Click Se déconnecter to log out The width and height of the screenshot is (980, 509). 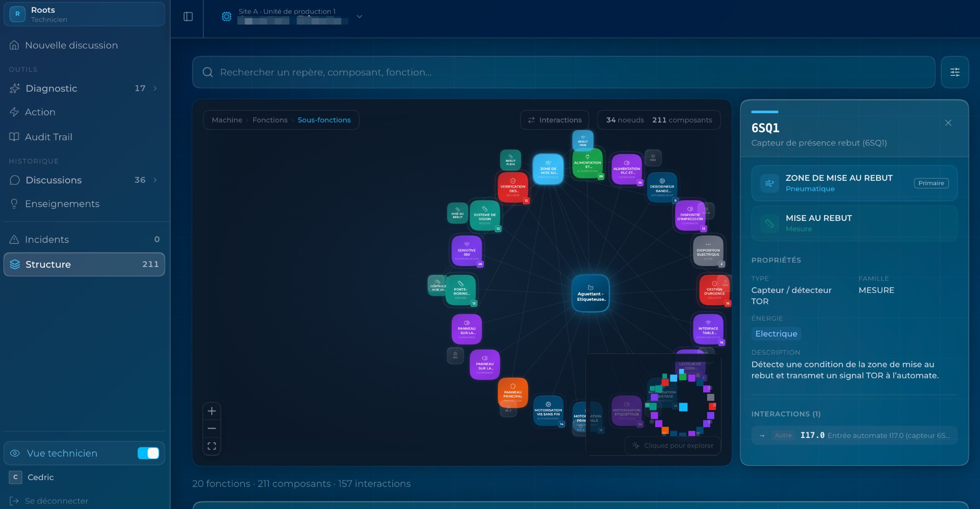[56, 501]
